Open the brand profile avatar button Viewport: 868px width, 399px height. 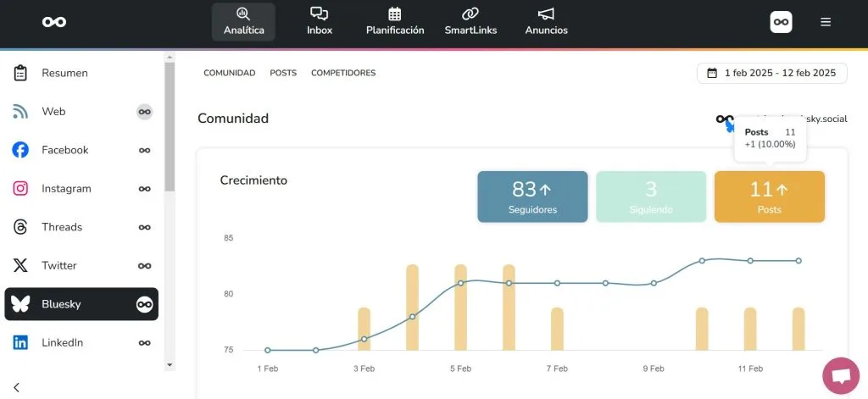781,22
